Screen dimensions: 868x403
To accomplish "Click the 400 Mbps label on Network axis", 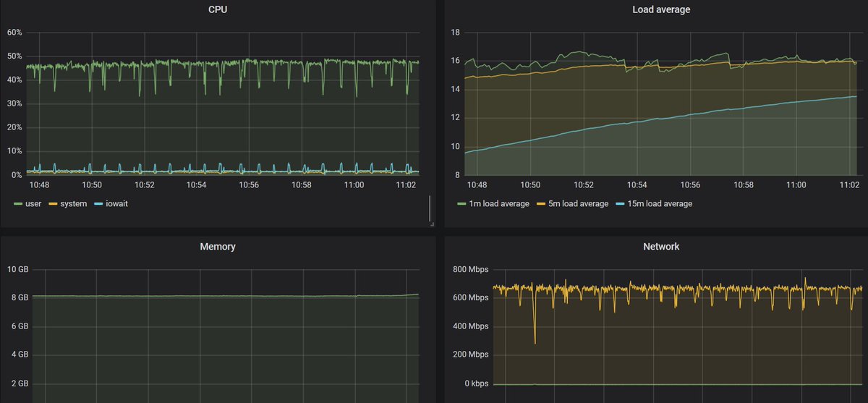I will click(x=471, y=326).
